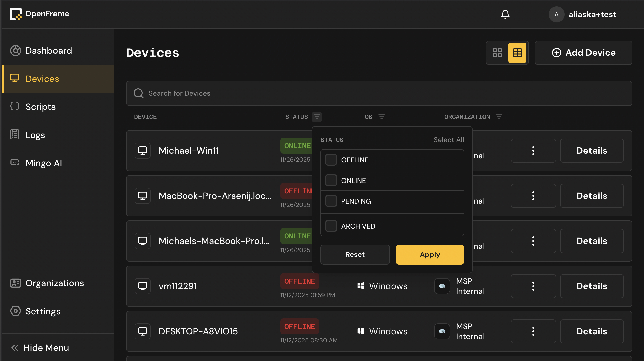
Task: Open three-dot menu for vm112291
Action: pos(533,286)
